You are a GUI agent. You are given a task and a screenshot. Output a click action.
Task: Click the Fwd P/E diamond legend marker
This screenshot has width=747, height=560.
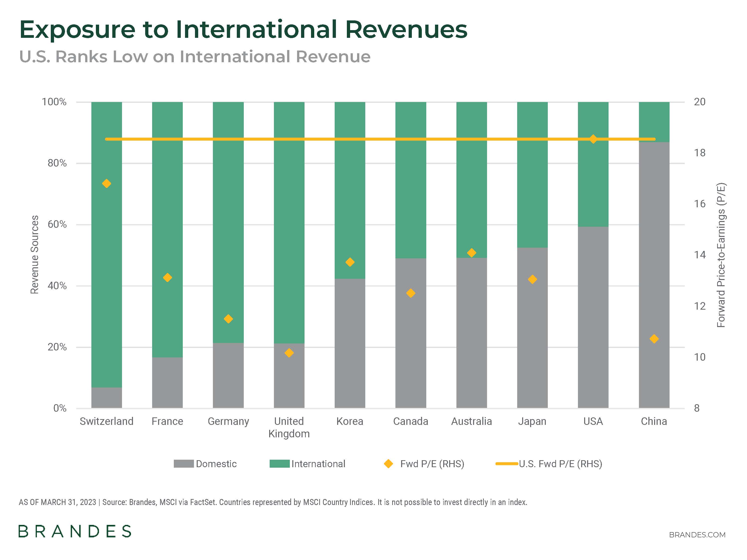388,463
